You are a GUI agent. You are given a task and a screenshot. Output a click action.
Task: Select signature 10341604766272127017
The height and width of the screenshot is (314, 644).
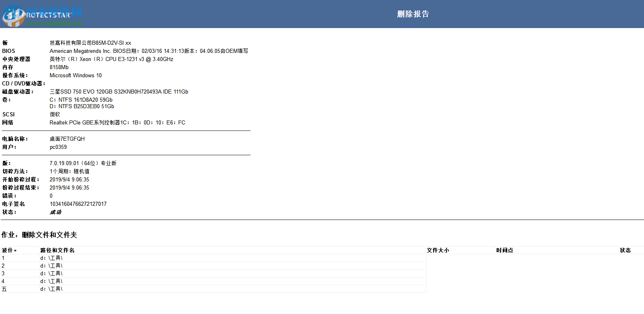point(78,204)
